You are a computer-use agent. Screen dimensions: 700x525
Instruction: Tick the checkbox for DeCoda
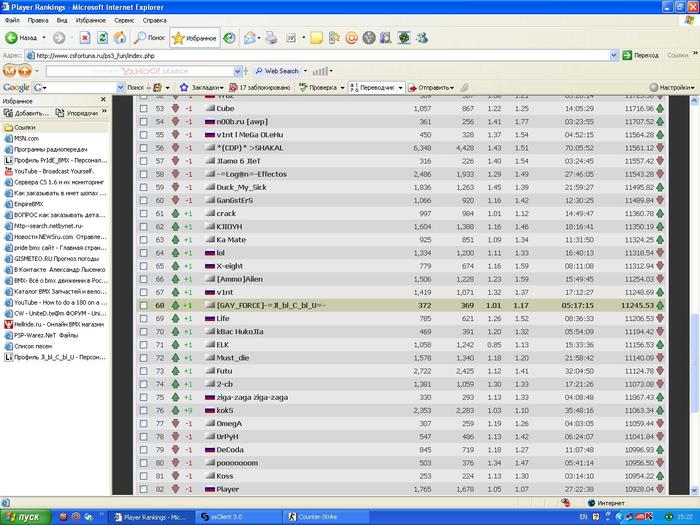143,450
